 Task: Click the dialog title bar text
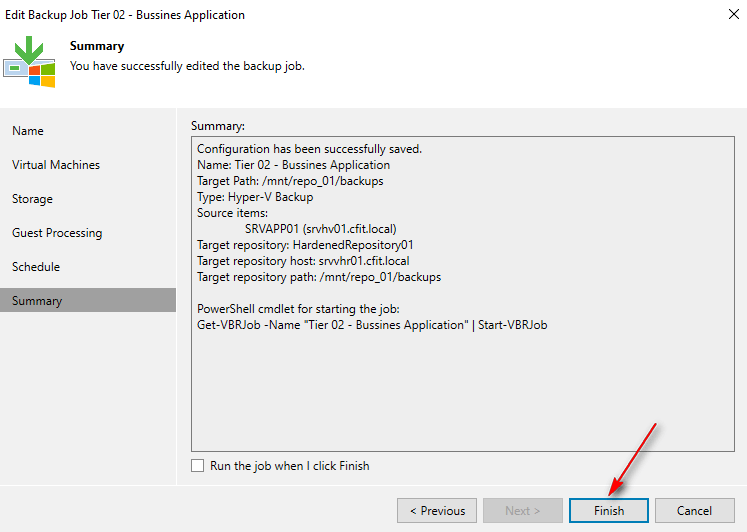click(x=125, y=15)
